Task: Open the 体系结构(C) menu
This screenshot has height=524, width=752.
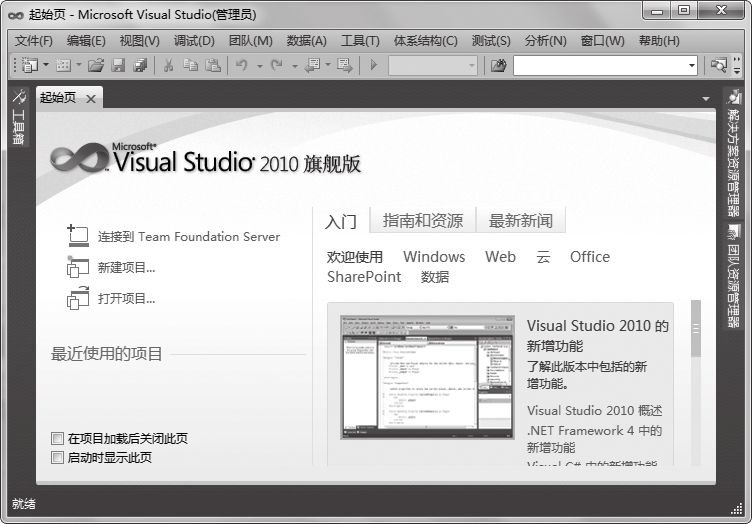Action: click(425, 41)
